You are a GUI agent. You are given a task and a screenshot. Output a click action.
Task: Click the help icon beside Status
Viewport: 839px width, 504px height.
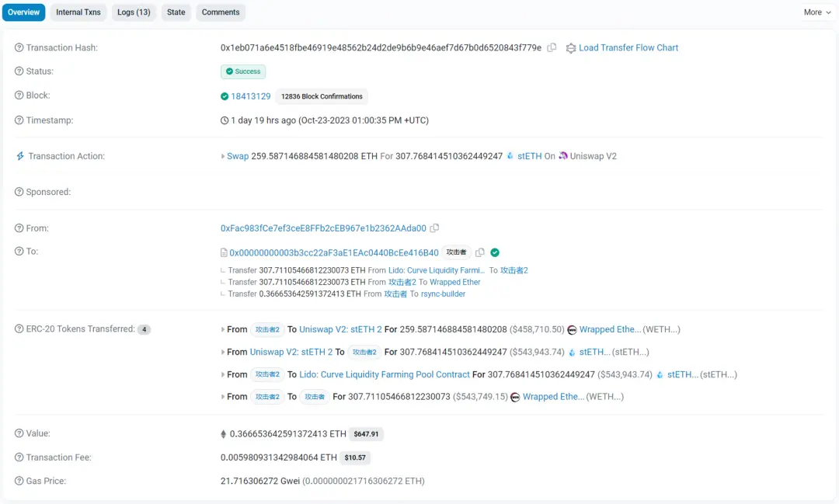pyautogui.click(x=19, y=71)
